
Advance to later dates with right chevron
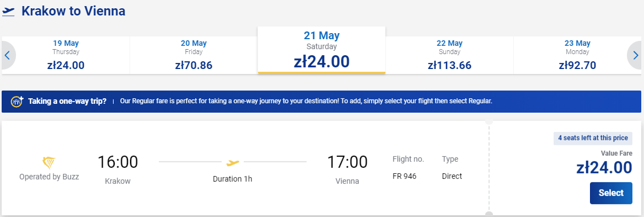(635, 55)
